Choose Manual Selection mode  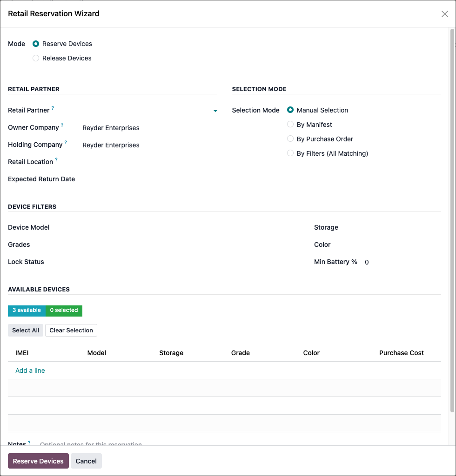(290, 110)
